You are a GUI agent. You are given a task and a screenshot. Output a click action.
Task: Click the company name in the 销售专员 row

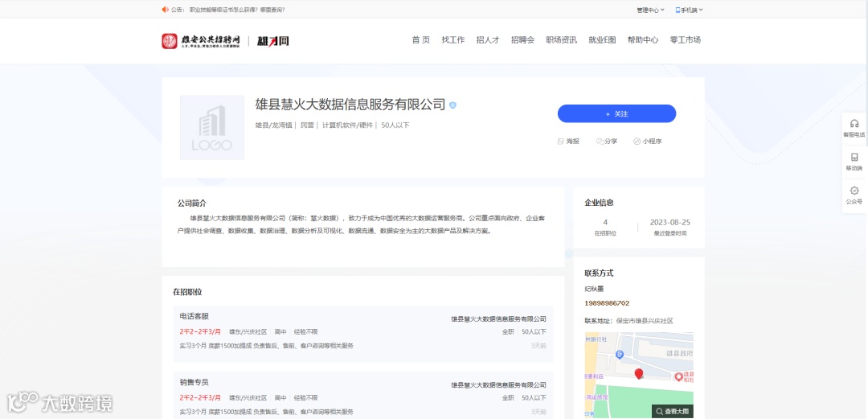click(499, 384)
